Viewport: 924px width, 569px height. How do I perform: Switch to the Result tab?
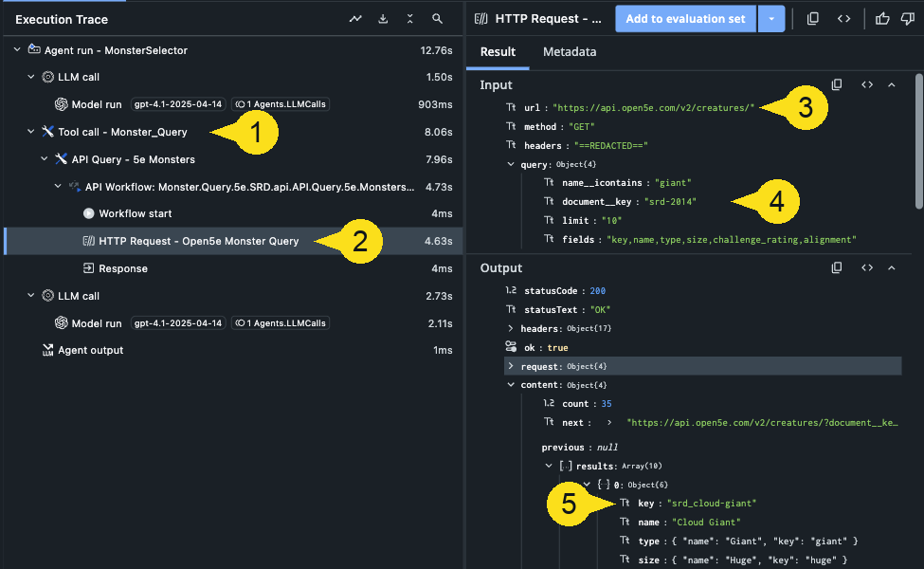[x=498, y=52]
